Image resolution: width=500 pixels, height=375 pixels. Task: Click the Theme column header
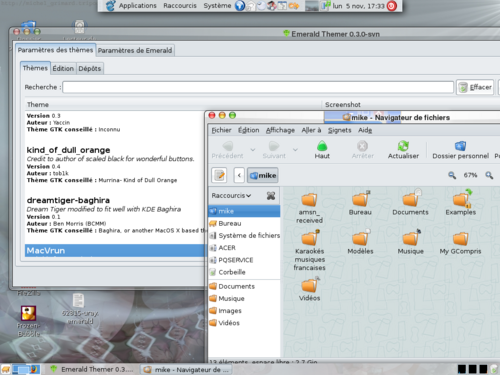click(x=173, y=105)
